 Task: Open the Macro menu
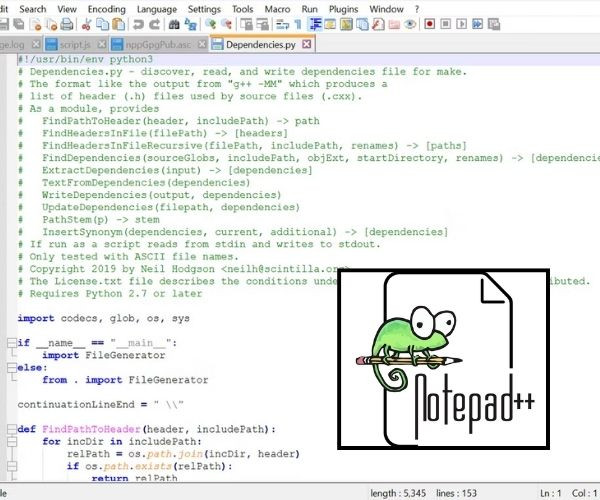(277, 9)
